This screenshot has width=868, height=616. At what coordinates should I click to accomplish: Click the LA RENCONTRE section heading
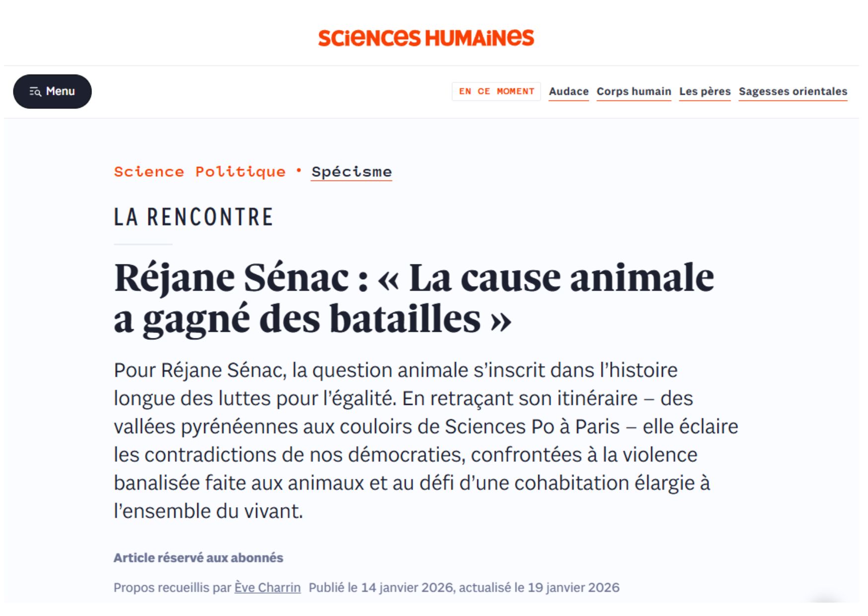(x=194, y=217)
